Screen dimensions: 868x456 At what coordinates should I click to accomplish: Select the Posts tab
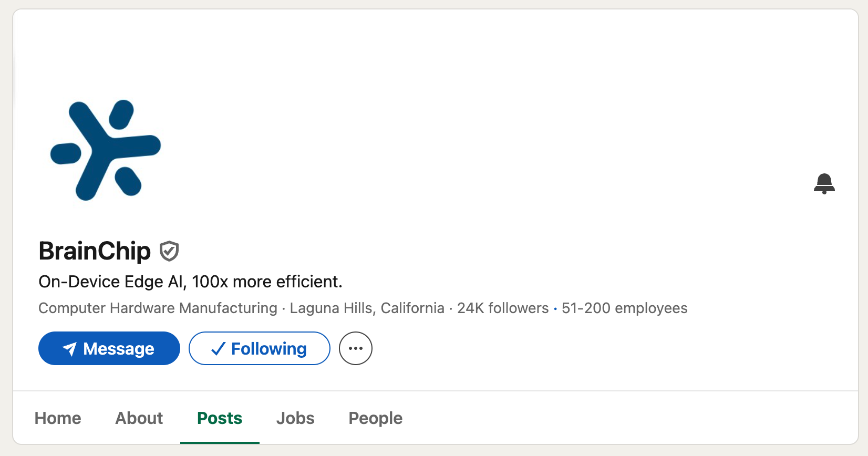click(220, 418)
